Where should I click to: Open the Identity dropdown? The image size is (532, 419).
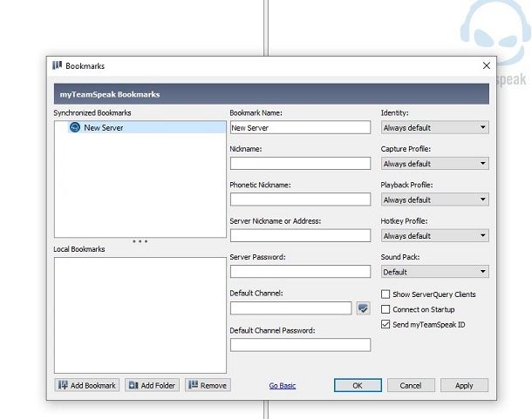click(x=434, y=127)
